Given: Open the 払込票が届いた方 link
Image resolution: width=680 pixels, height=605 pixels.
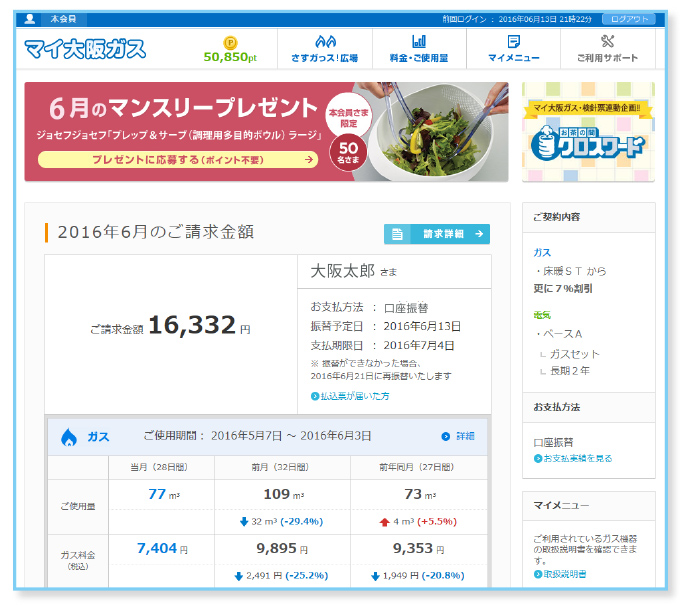Looking at the screenshot, I should pos(355,396).
